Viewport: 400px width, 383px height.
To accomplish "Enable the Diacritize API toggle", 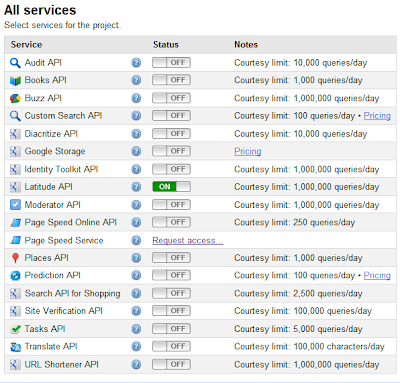I will [x=171, y=134].
